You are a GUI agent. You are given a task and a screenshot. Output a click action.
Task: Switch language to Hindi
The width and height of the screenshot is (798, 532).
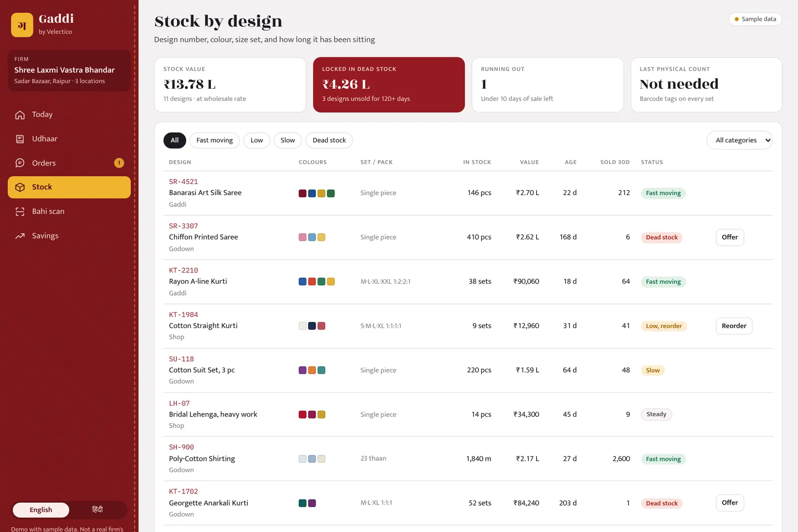coord(97,510)
